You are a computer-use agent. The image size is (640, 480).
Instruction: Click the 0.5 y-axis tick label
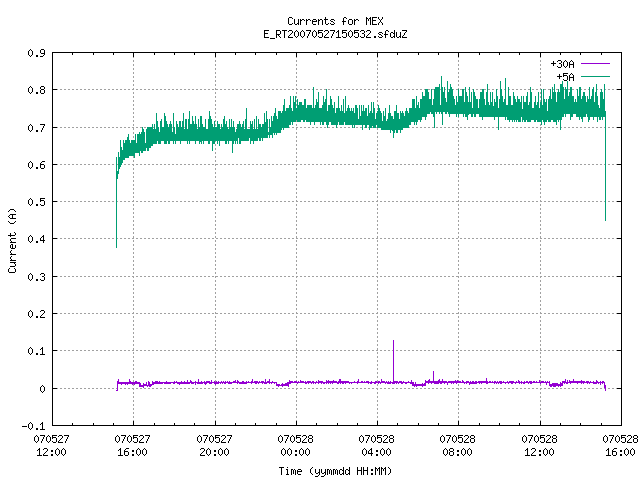(x=36, y=202)
